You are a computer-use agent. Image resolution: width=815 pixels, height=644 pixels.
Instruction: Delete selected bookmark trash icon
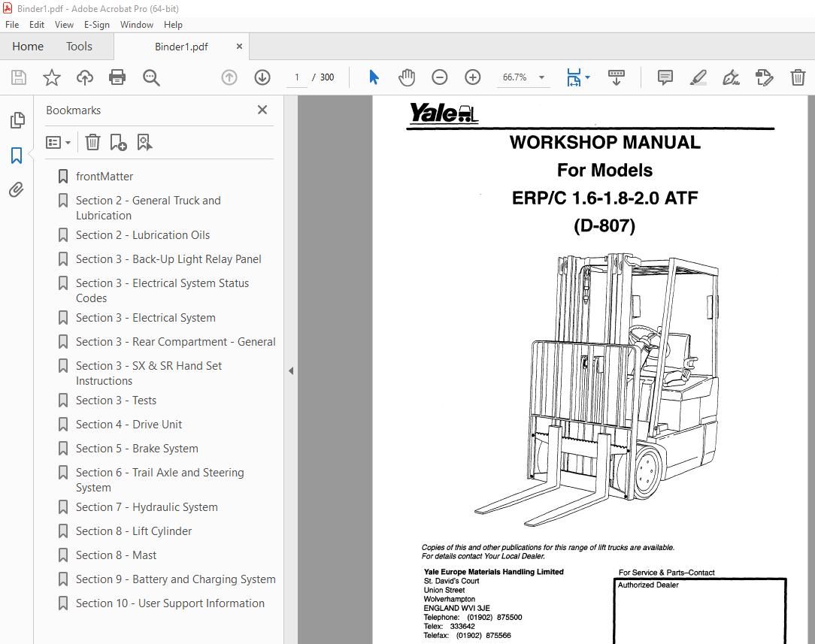coord(92,142)
